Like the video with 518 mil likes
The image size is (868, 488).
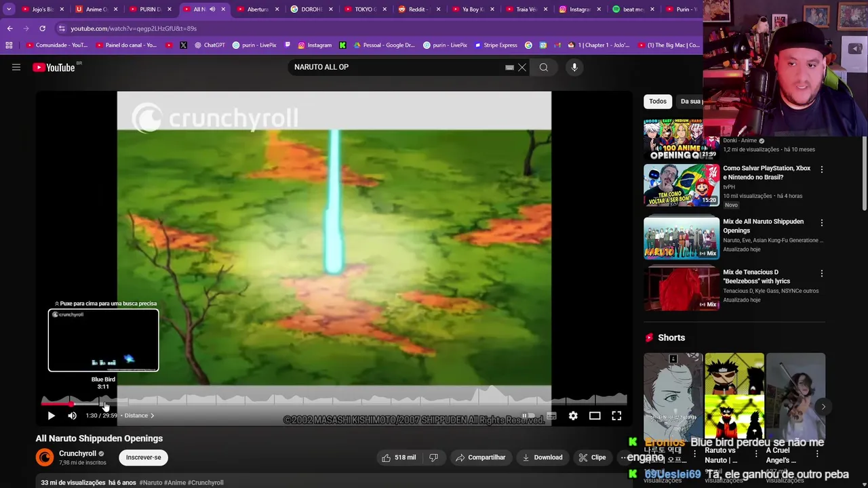coord(399,457)
